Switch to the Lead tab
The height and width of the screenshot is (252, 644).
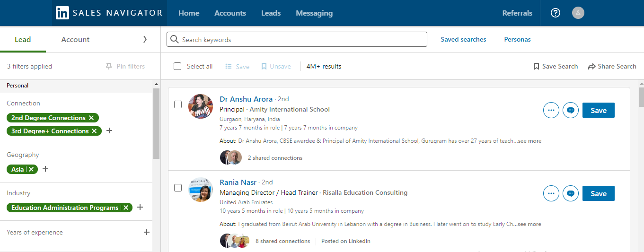23,40
